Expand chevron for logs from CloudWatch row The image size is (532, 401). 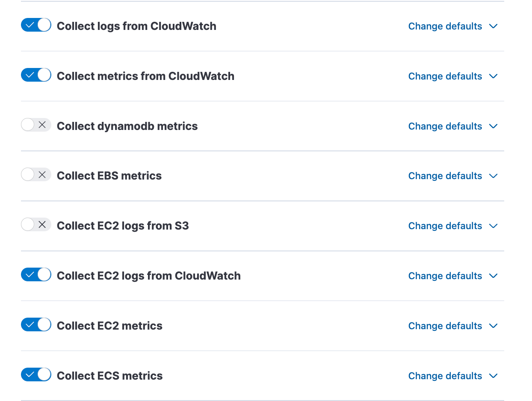[x=493, y=26]
